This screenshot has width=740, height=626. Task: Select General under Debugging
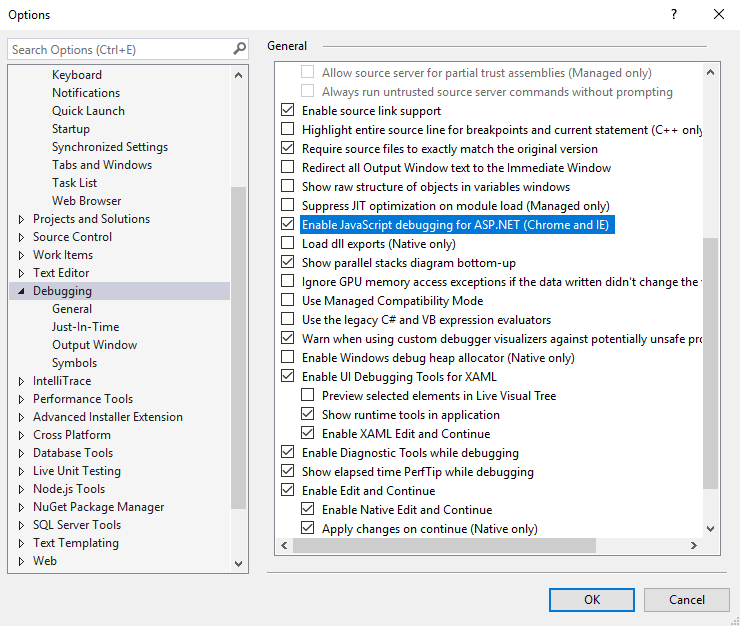(72, 309)
